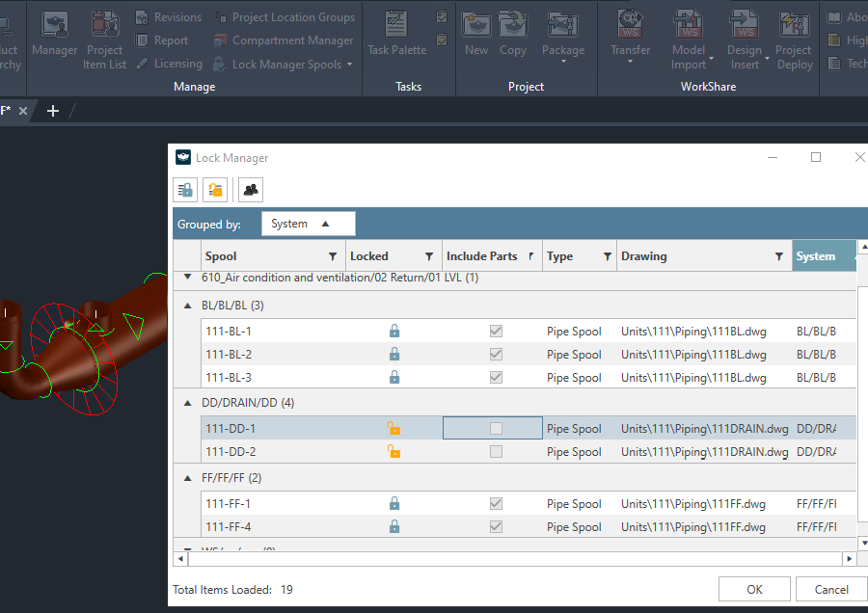
Task: Open the Report tool
Action: (162, 40)
